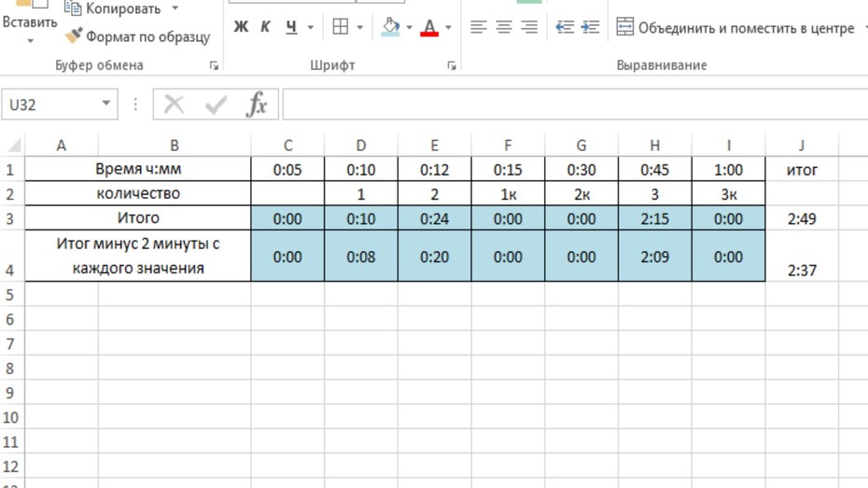This screenshot has height=488, width=868.
Task: Select row 4 header
Action: click(x=10, y=257)
